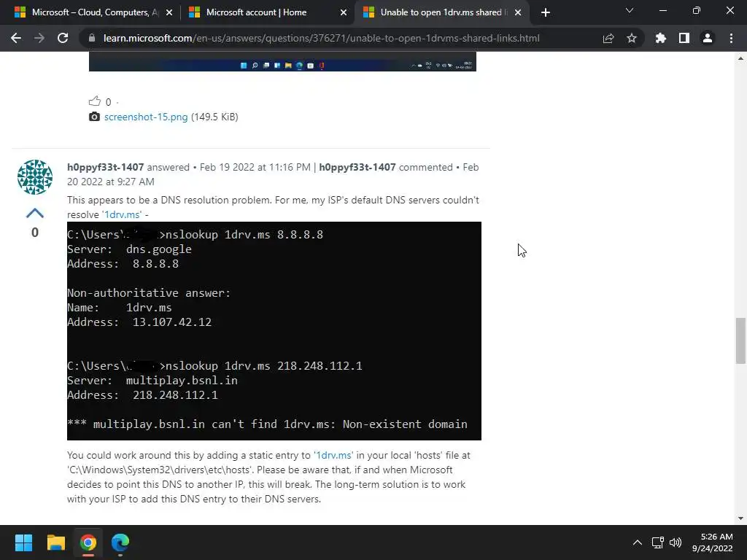This screenshot has width=747, height=560.
Task: Open network status tray icon
Action: click(x=658, y=542)
